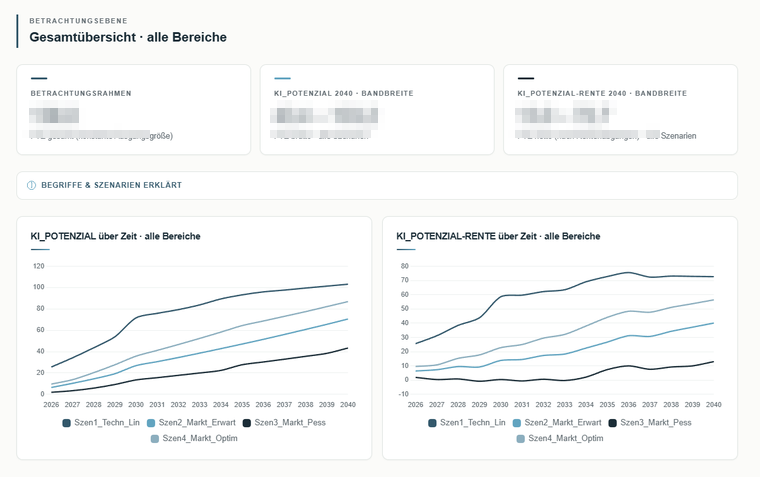The height and width of the screenshot is (477, 760).
Task: Toggle Szen3_Markt_Pess in the KI_POTENZIAL chart legend
Action: 285,423
